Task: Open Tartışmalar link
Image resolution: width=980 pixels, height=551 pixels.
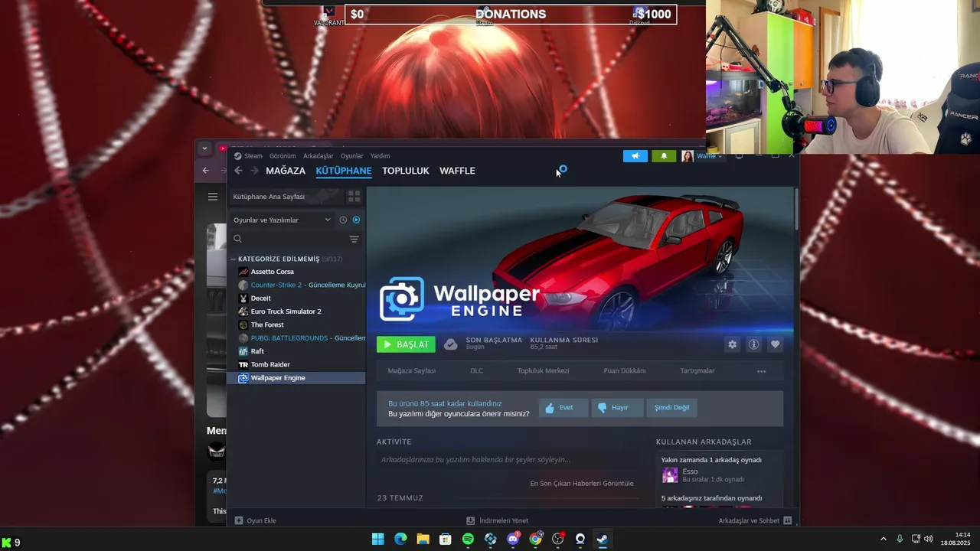Action: coord(697,371)
